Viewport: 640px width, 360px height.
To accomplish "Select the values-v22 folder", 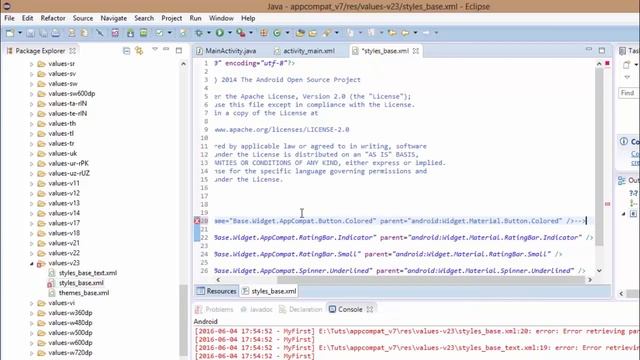I will coord(64,253).
